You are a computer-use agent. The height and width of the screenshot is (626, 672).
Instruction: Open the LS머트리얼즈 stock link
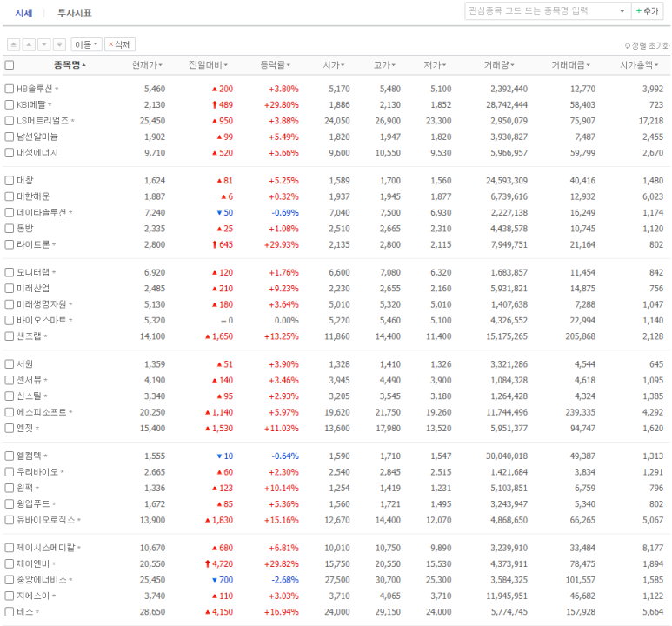(43, 121)
